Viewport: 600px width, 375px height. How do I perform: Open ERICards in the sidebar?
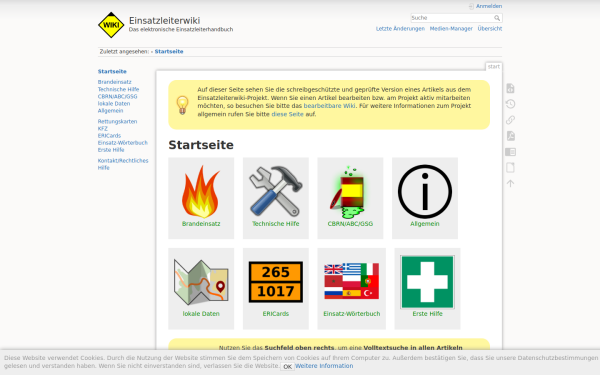109,136
